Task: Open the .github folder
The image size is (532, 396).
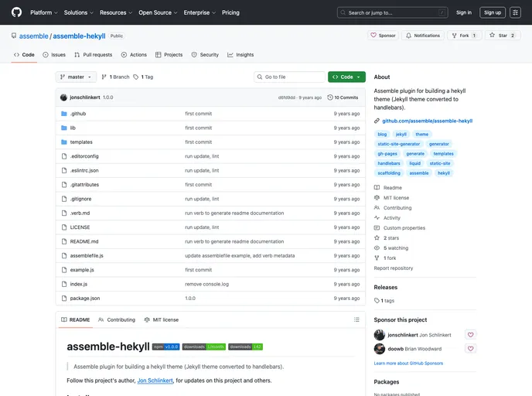Action: point(78,114)
